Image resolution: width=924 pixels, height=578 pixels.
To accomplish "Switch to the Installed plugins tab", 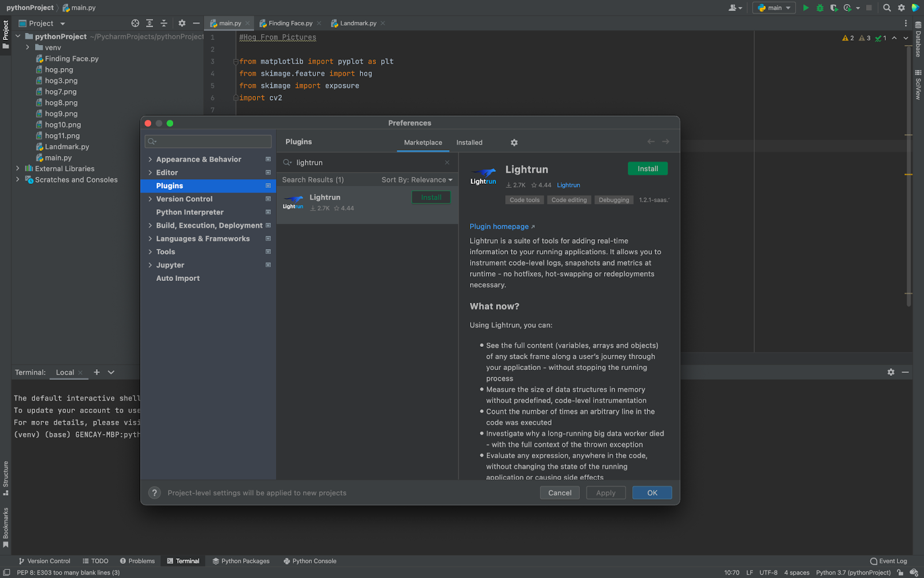I will click(x=469, y=142).
